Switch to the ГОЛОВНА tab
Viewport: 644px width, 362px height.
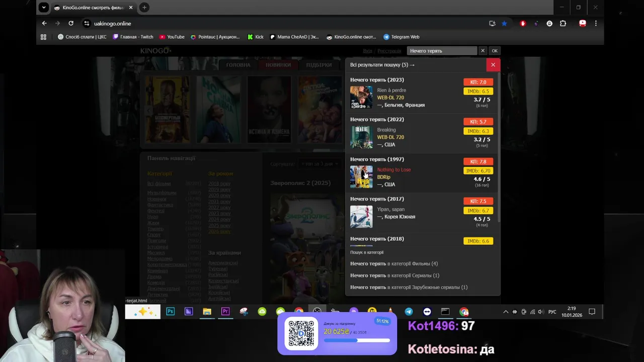click(x=238, y=65)
